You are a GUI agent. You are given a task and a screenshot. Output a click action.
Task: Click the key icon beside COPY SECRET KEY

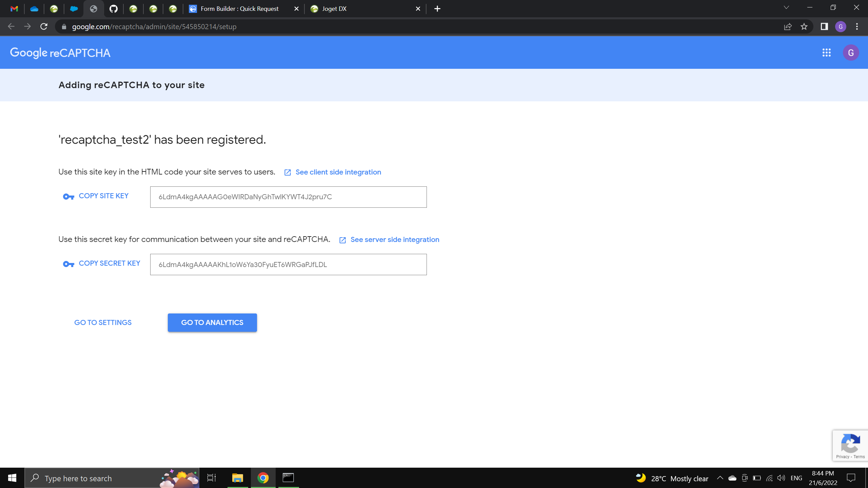[x=68, y=264]
